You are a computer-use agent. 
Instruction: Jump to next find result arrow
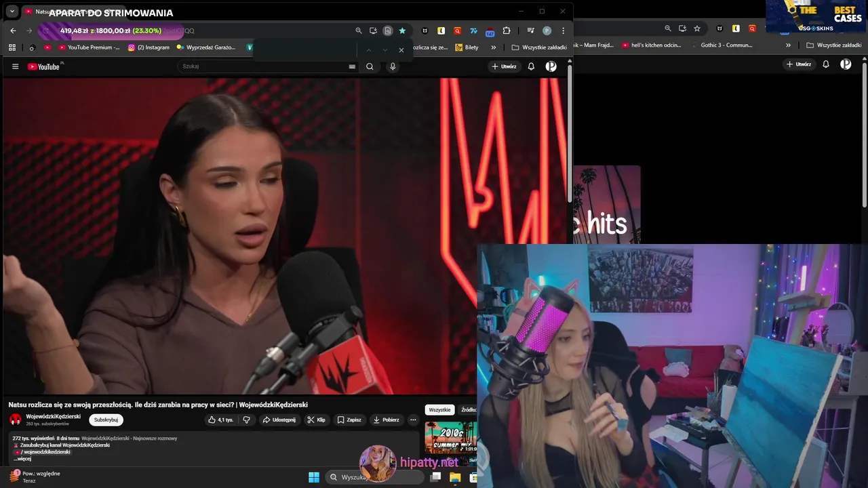[385, 50]
